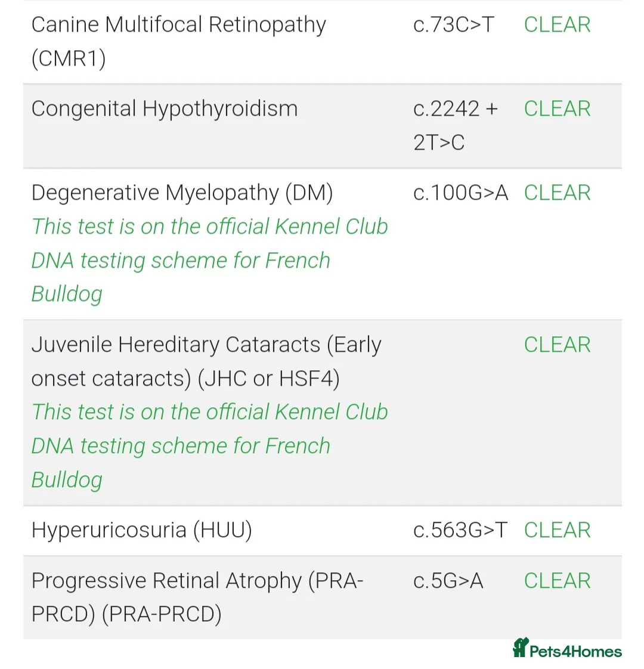The image size is (644, 669).
Task: Click Progressive Retinal Atrophy (PRA-PRCD) test name
Action: coord(197,597)
